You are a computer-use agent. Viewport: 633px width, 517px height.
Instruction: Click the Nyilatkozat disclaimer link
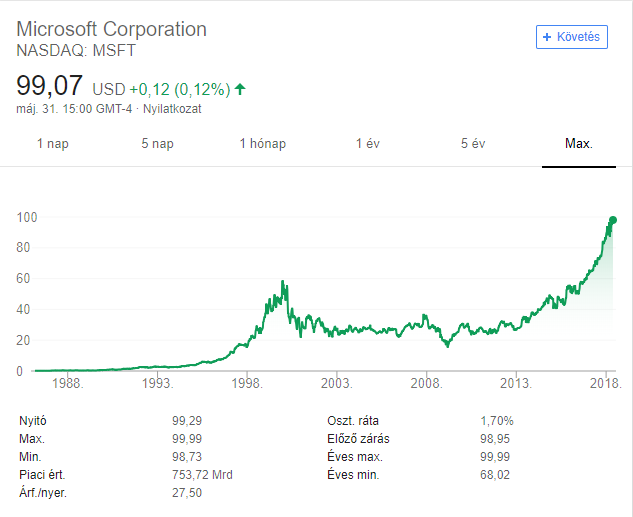coord(172,108)
